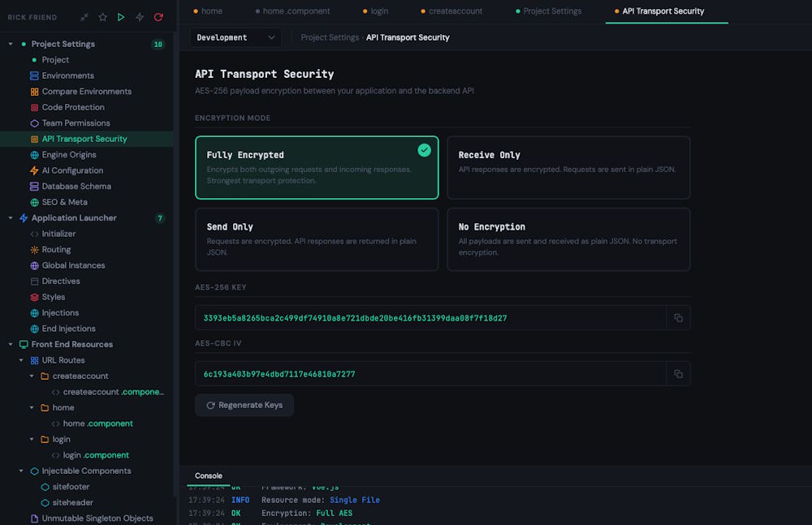Collapse the Application Launcher section
Image resolution: width=812 pixels, height=525 pixels.
pos(11,218)
